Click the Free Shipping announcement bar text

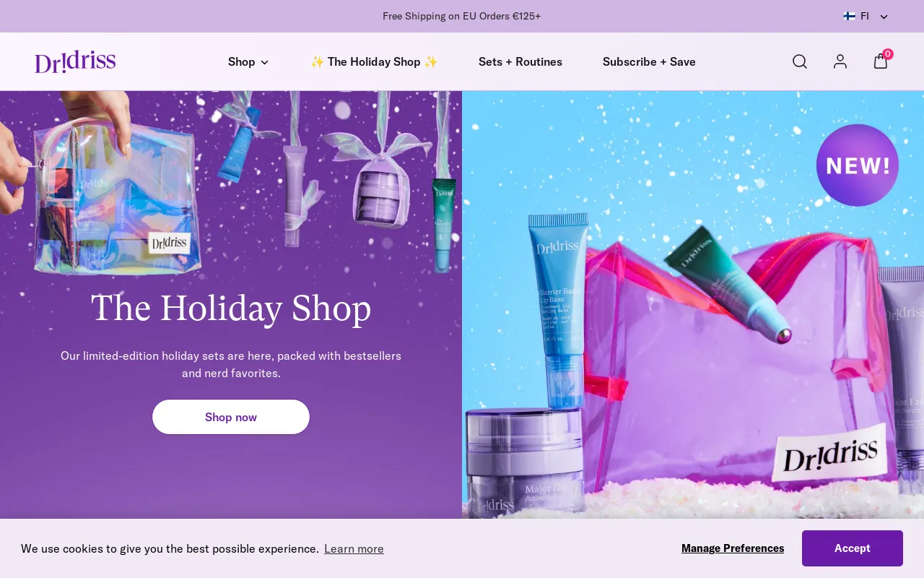[x=462, y=16]
